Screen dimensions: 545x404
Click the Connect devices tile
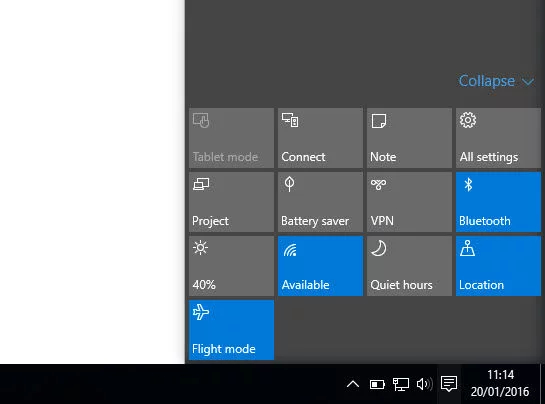coord(320,138)
